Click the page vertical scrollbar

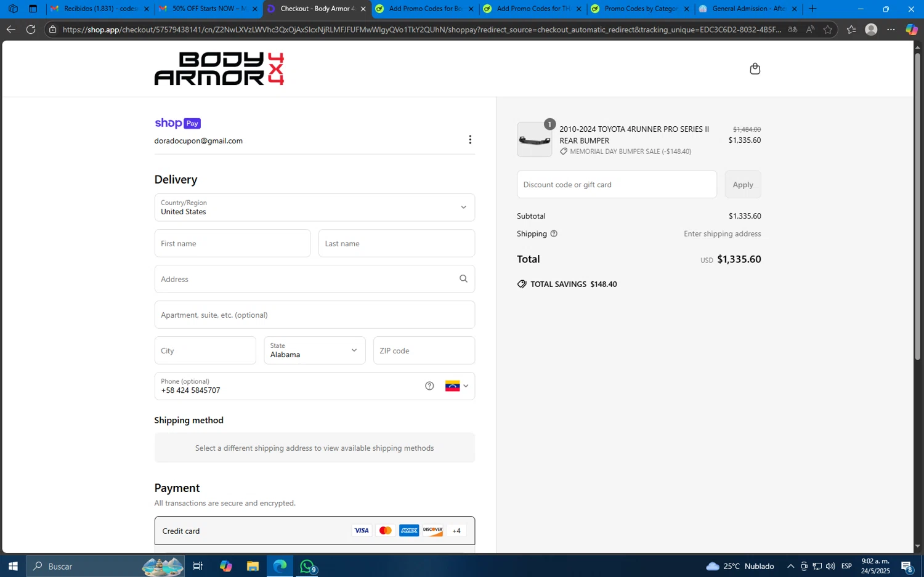click(x=917, y=206)
